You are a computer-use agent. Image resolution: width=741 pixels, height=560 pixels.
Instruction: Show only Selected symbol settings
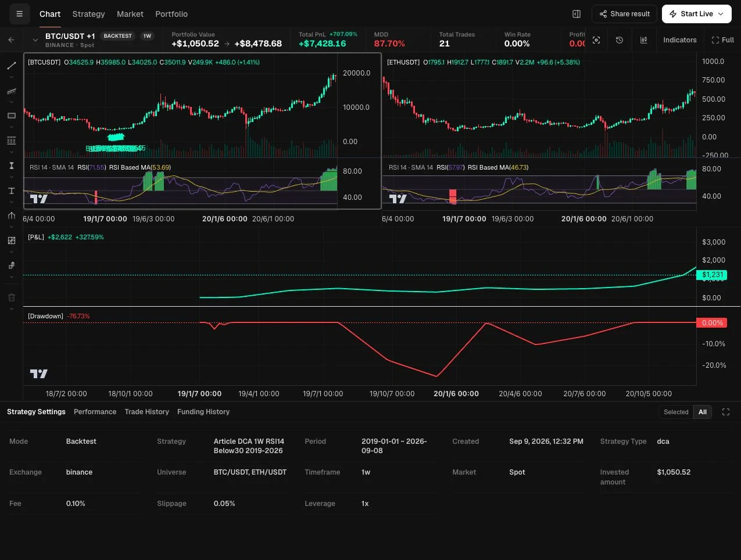tap(676, 412)
